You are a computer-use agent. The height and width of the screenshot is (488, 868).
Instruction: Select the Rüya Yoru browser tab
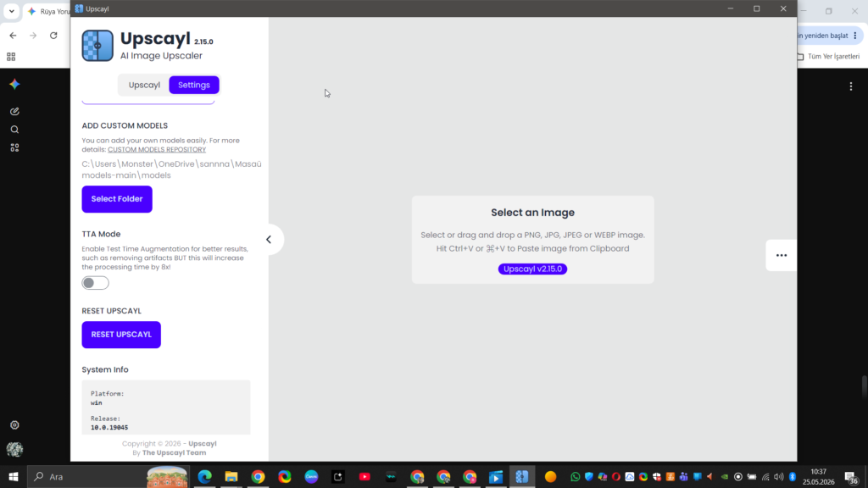(48, 11)
